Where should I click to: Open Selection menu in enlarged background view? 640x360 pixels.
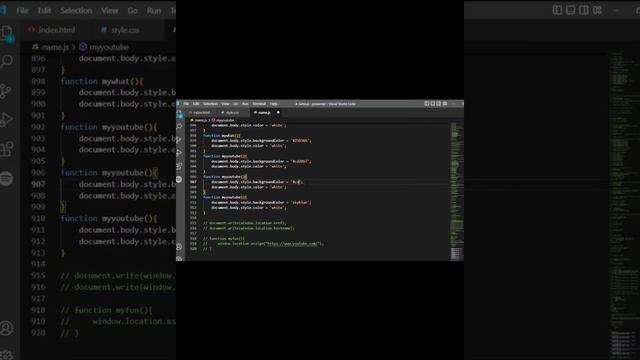[76, 11]
